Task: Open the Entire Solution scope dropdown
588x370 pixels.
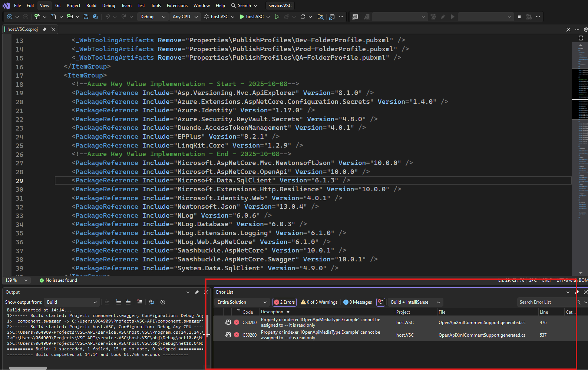Action: [242, 302]
